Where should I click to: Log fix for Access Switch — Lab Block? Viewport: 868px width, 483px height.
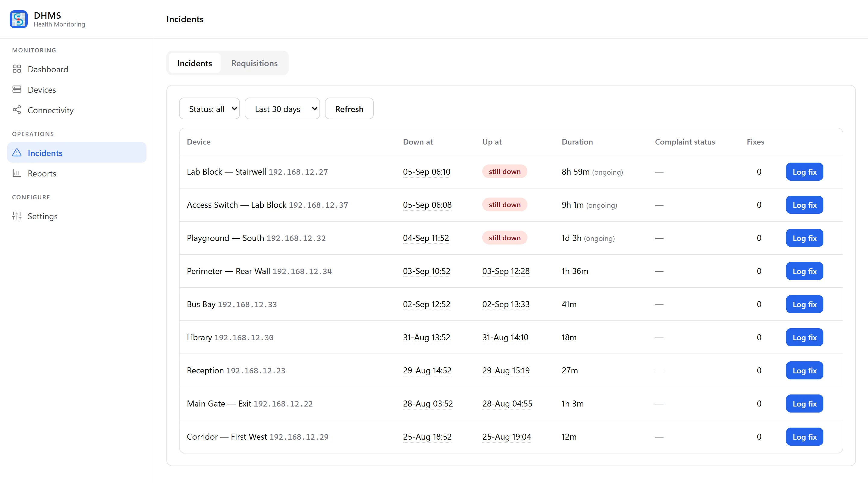click(x=804, y=205)
